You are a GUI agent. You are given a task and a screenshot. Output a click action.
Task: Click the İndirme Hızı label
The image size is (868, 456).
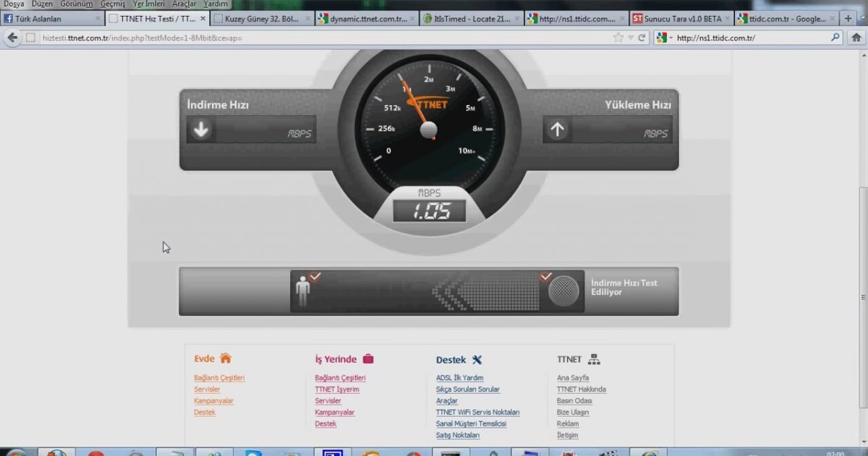(x=218, y=105)
